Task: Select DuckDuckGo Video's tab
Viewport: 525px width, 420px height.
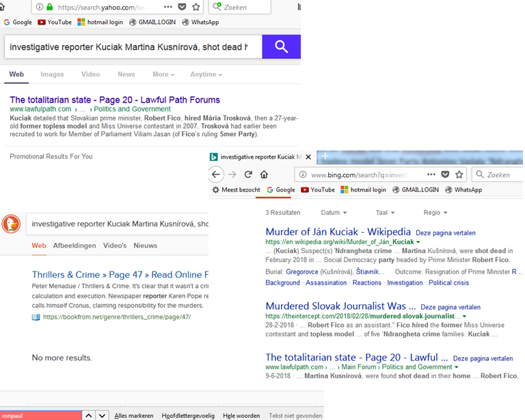Action: 115,246
